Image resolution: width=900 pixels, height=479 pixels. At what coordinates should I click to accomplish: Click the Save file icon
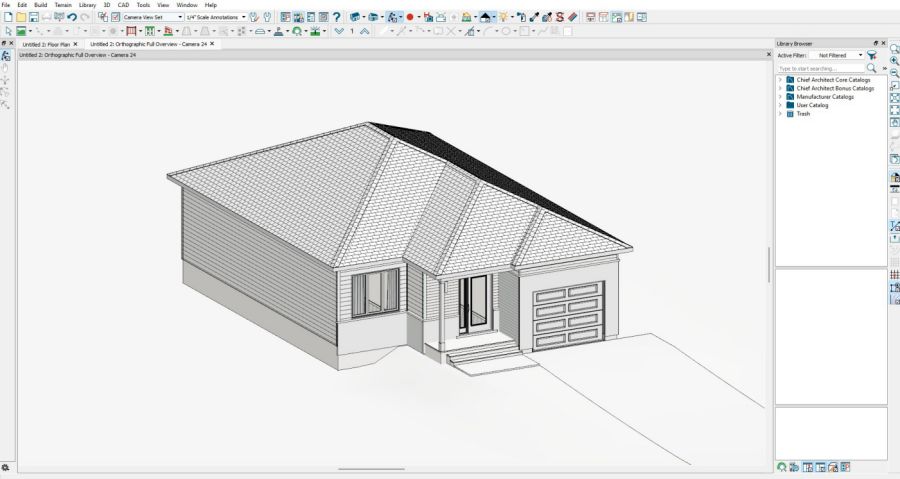(x=33, y=17)
